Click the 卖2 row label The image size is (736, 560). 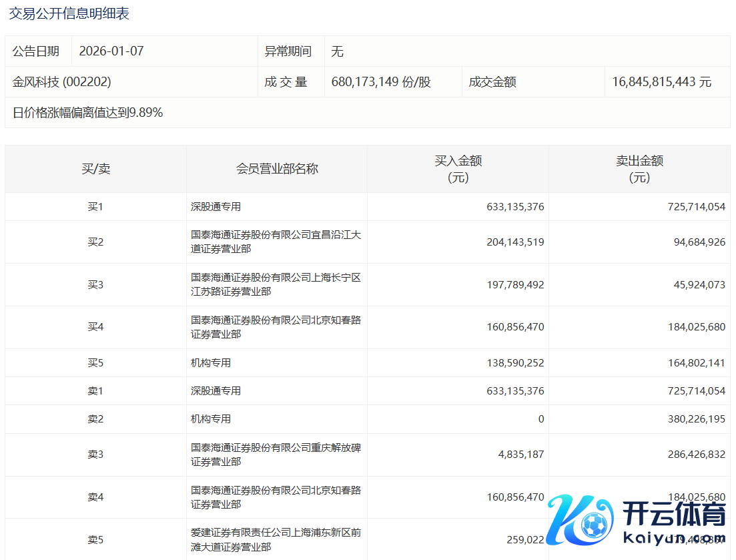pyautogui.click(x=95, y=419)
